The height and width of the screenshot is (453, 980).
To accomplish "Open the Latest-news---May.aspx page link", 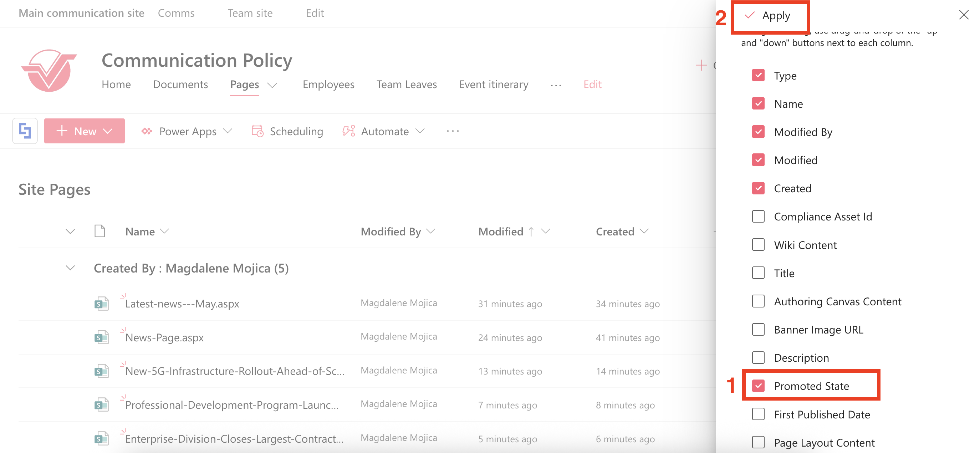I will click(x=182, y=304).
